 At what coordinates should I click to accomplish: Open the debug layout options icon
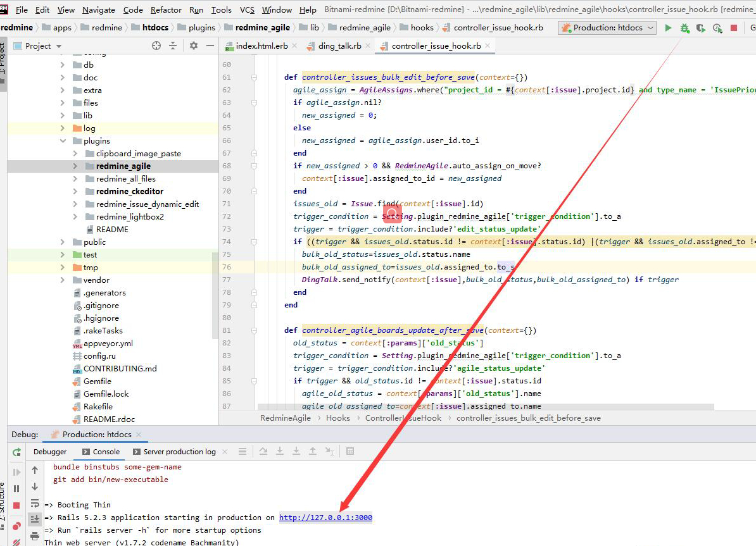click(x=242, y=452)
